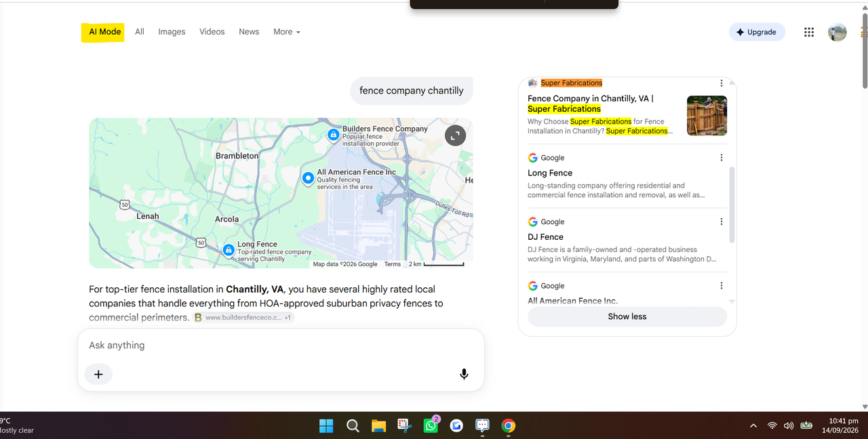Image resolution: width=868 pixels, height=439 pixels.
Task: Open the All American Fence Inc. result
Action: pos(573,301)
